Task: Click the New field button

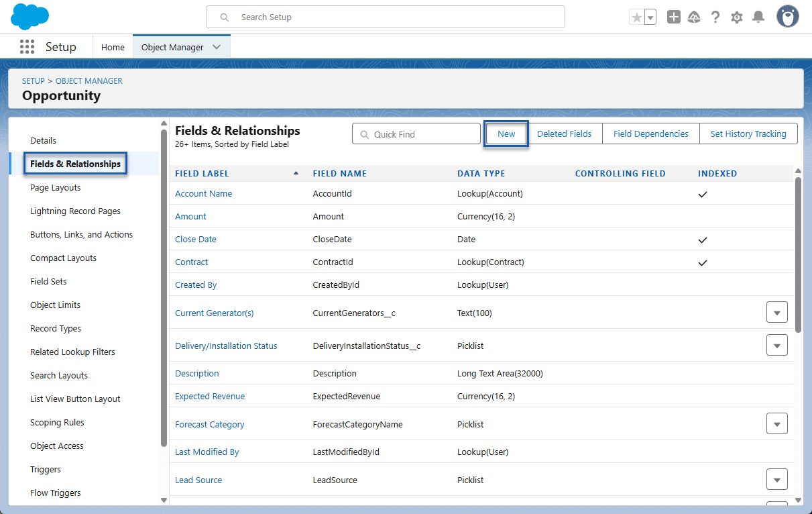Action: 506,134
